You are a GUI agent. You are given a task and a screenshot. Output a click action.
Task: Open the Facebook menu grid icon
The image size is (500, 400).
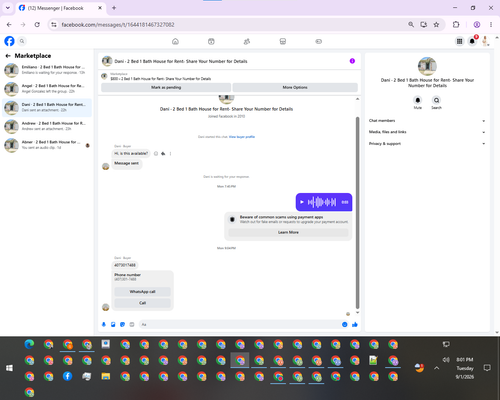click(x=459, y=41)
